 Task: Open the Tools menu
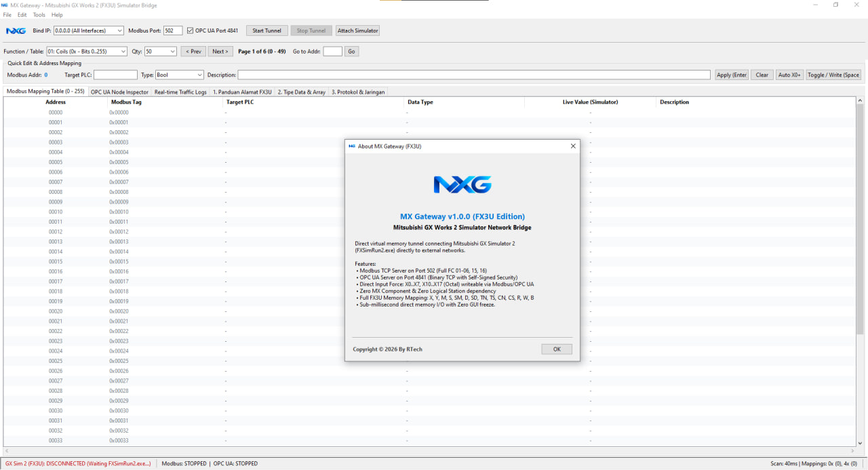39,15
